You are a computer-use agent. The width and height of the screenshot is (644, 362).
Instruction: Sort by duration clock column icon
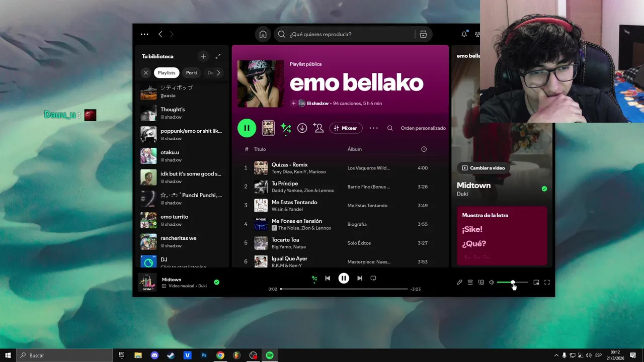click(x=424, y=149)
